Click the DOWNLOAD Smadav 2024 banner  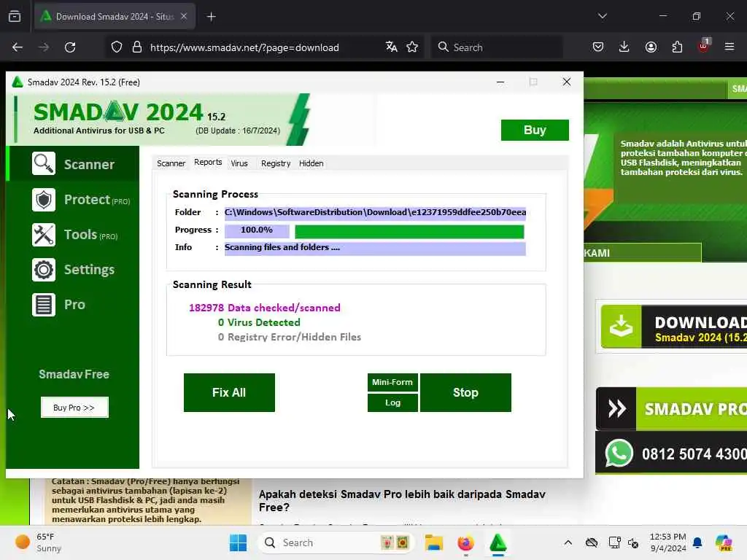click(672, 327)
